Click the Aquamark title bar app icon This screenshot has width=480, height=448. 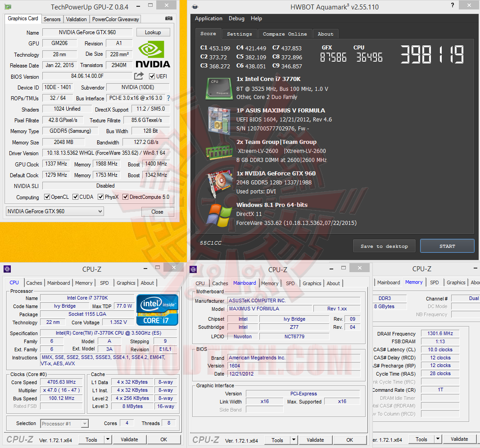point(195,7)
